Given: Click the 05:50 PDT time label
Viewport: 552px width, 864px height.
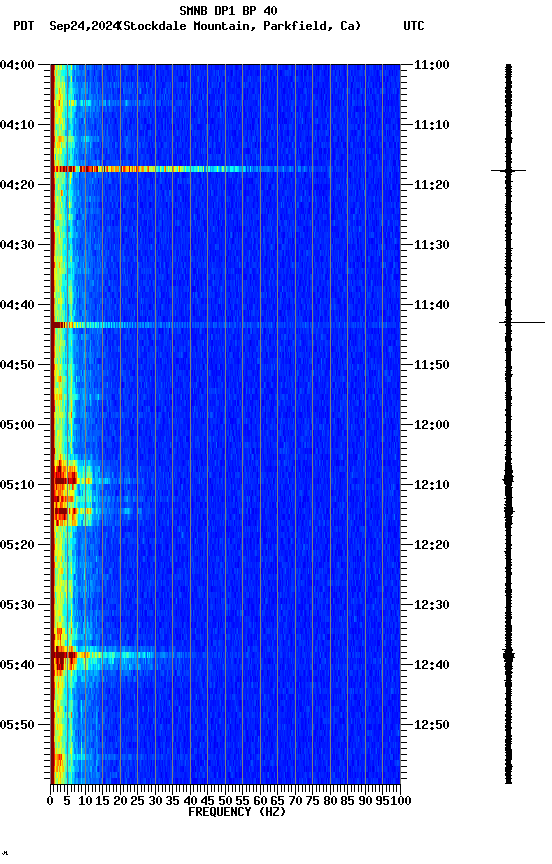Looking at the screenshot, I should coord(17,725).
